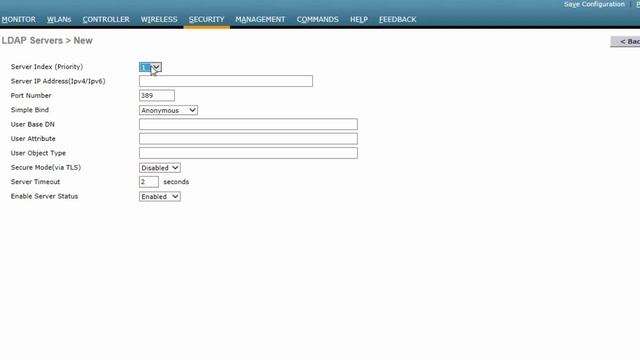Click the User Attribute input field

[248, 138]
